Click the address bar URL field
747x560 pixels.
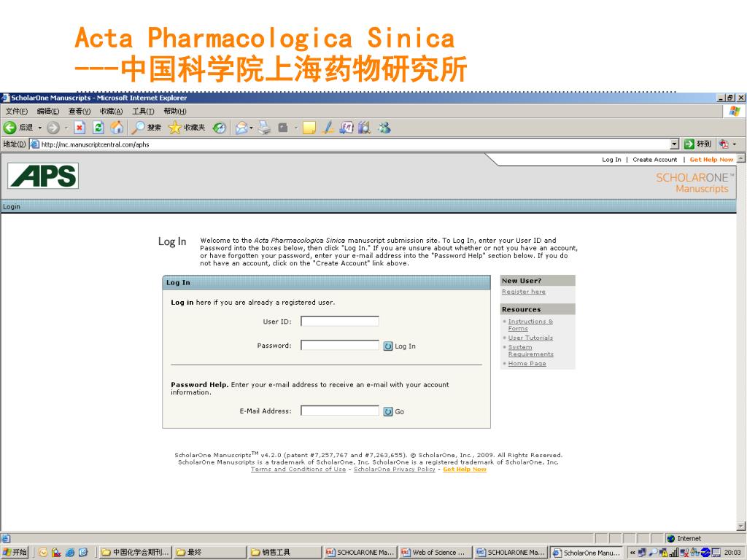(x=350, y=144)
